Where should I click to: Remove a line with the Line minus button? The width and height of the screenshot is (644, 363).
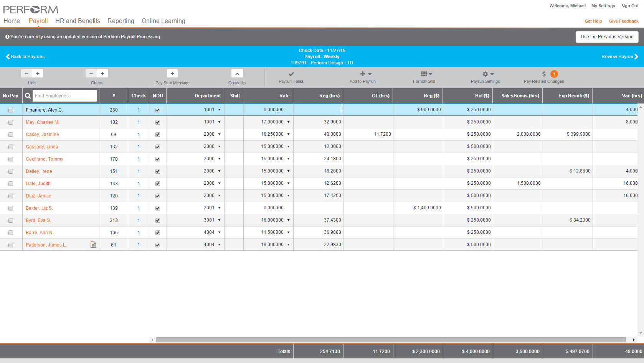tap(26, 74)
